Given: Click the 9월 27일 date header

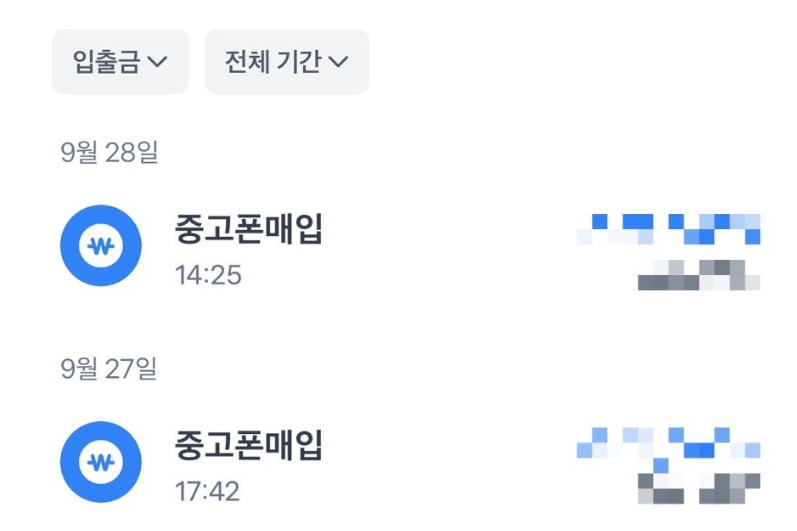Looking at the screenshot, I should point(109,368).
